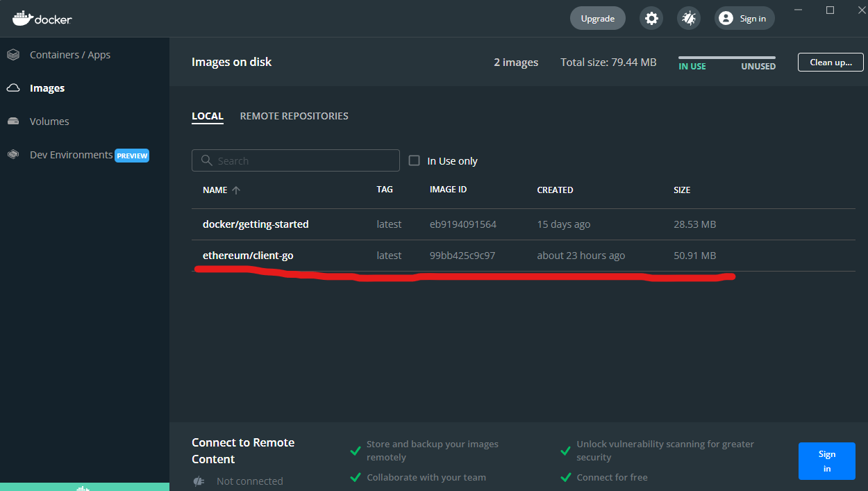Screen dimensions: 868x491
Task: Click the Upgrade button
Action: point(598,19)
